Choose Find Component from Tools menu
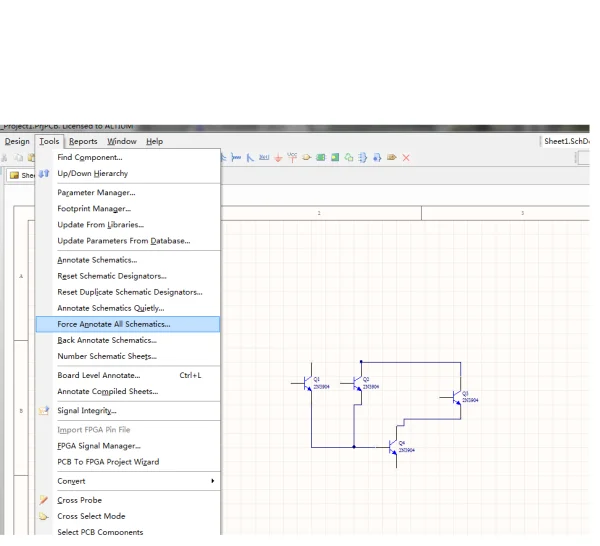600x546 pixels. (x=128, y=157)
